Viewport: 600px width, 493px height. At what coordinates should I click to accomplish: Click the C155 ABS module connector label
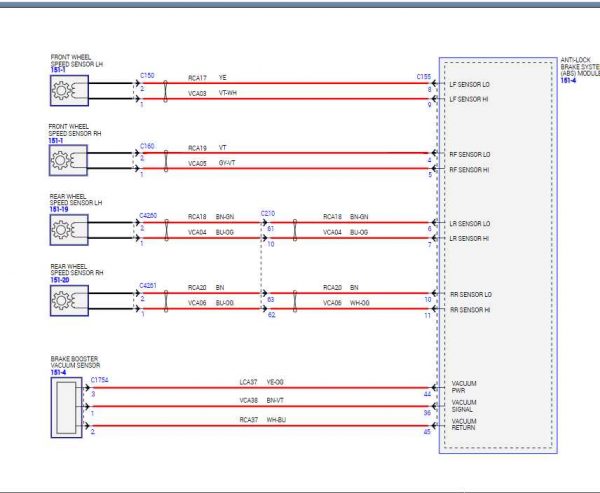tap(424, 77)
